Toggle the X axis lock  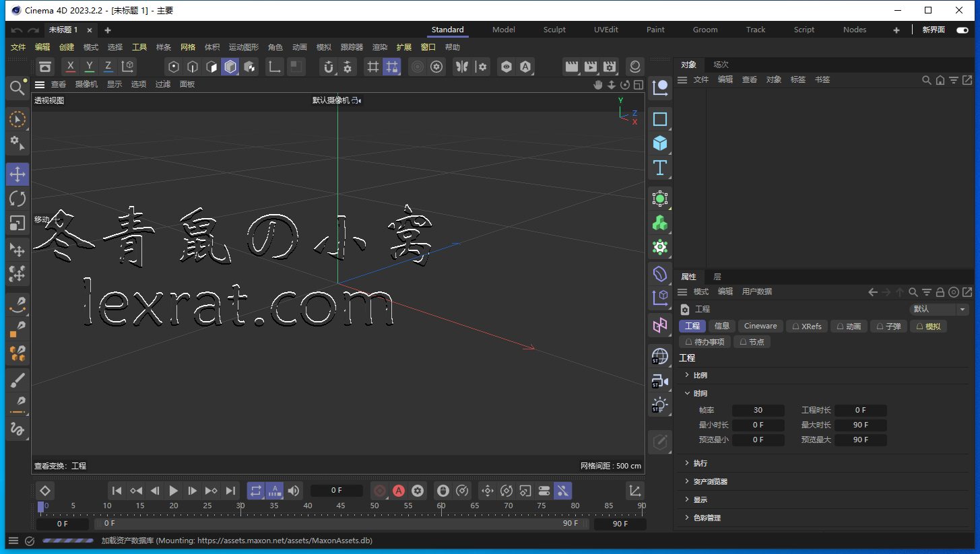(71, 67)
